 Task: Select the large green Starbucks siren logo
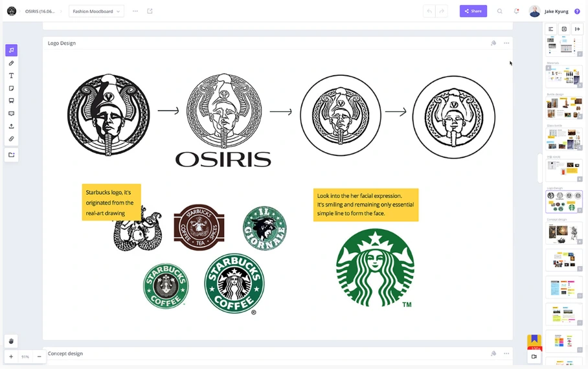pos(376,268)
